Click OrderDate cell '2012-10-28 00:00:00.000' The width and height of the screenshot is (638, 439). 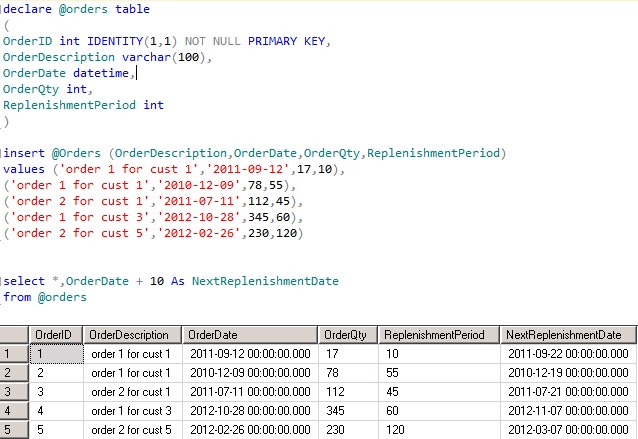click(x=250, y=411)
